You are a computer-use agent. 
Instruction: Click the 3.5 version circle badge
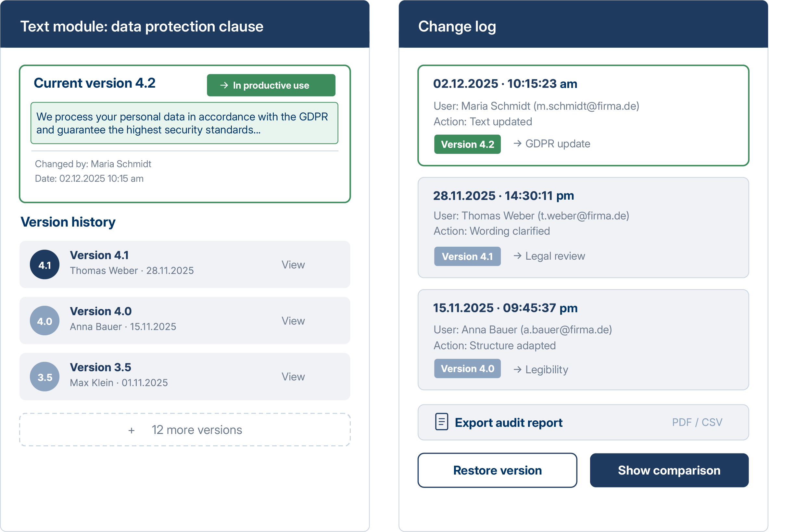click(44, 377)
